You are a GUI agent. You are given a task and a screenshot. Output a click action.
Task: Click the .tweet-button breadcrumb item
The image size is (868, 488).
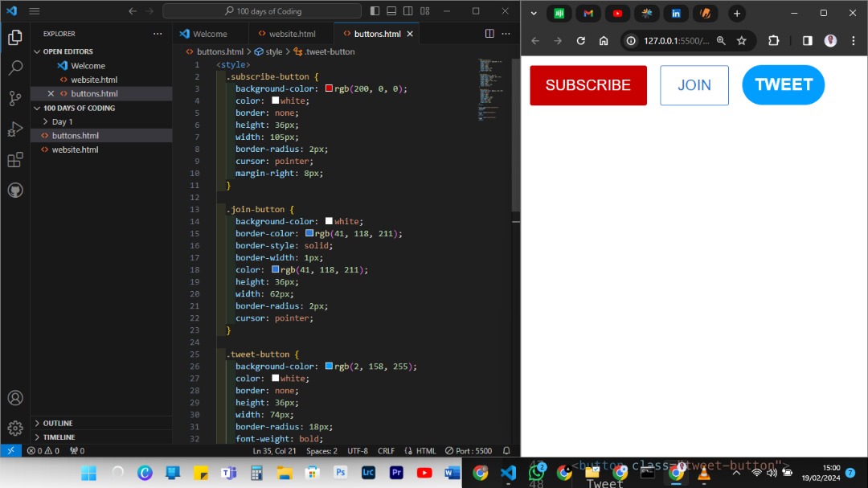[x=329, y=51]
